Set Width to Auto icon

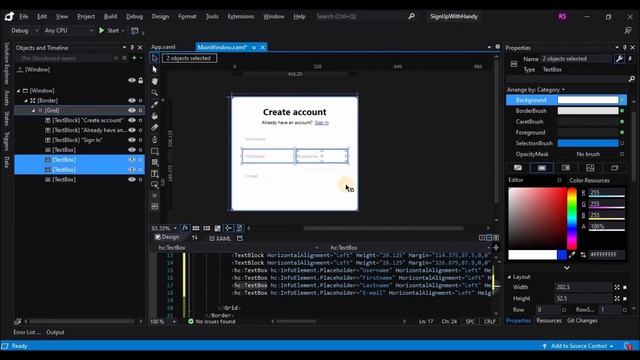(x=617, y=287)
